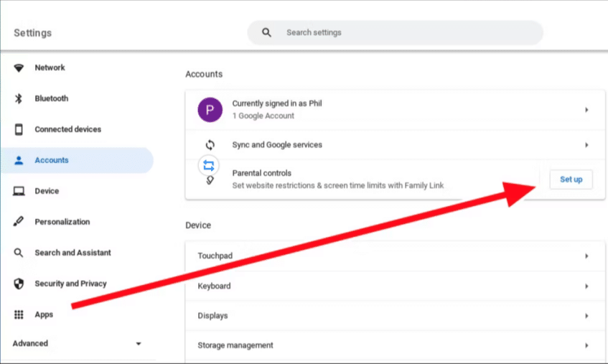The height and width of the screenshot is (364, 608).
Task: Click the Bluetooth icon in sidebar
Action: pyautogui.click(x=19, y=99)
